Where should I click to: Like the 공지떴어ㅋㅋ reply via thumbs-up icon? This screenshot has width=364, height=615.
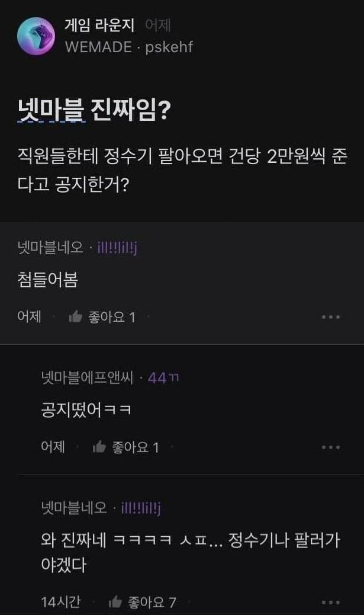coord(99,447)
